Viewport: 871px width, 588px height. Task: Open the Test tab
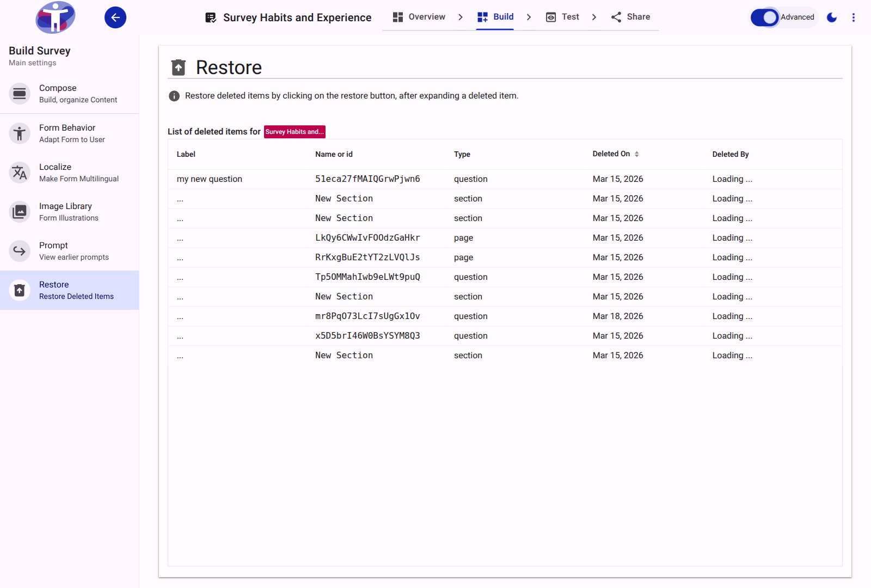click(x=563, y=17)
